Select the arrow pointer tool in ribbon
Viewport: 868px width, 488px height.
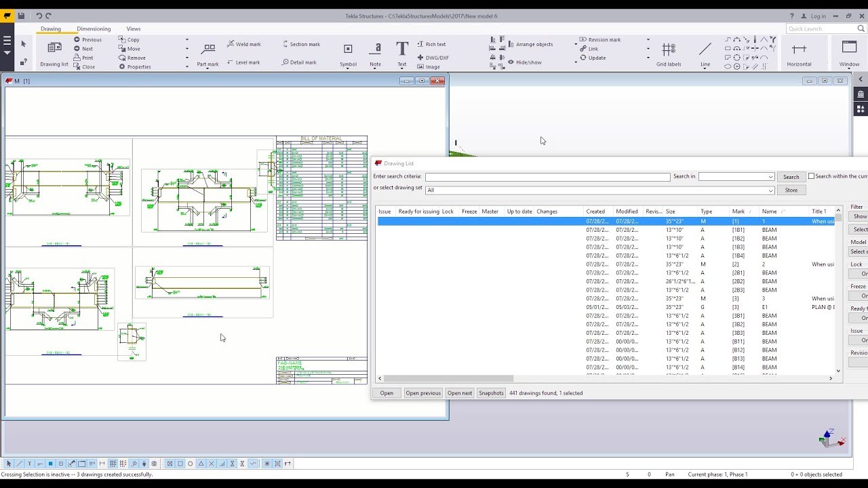(x=24, y=44)
